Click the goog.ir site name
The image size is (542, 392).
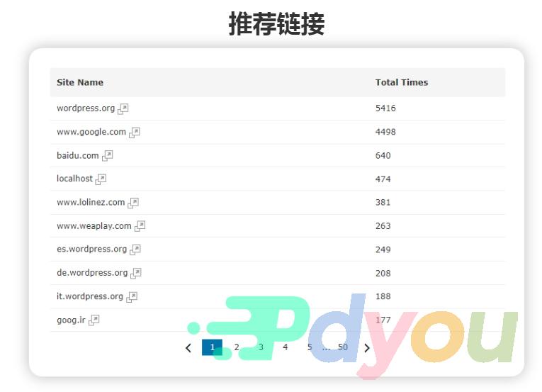point(71,320)
